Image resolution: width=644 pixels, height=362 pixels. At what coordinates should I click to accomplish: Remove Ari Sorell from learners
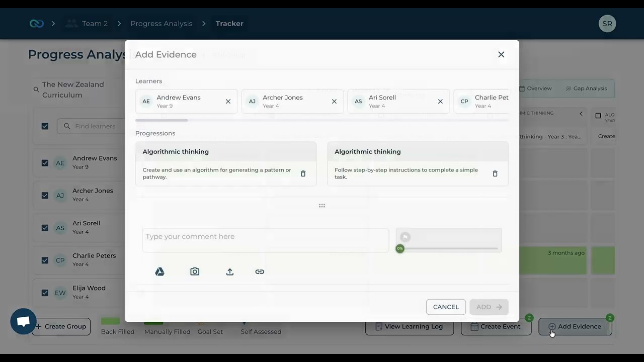click(440, 102)
